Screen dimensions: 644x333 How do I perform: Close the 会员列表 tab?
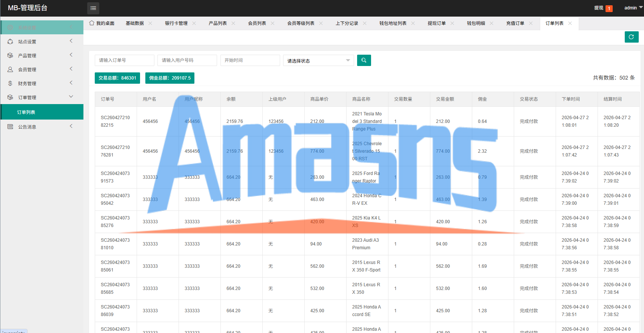(x=273, y=23)
